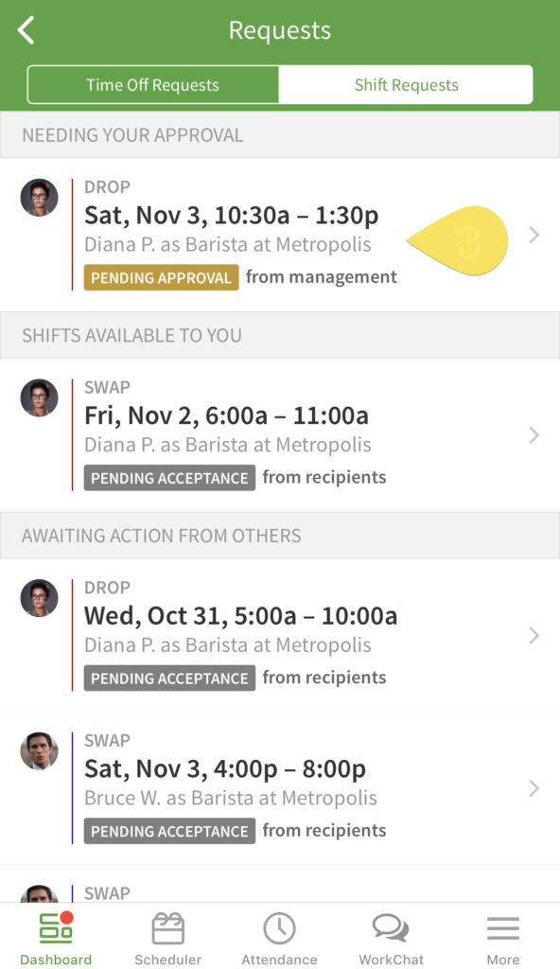560x969 pixels.
Task: Tap the back arrow to leave Requests
Action: (x=26, y=29)
